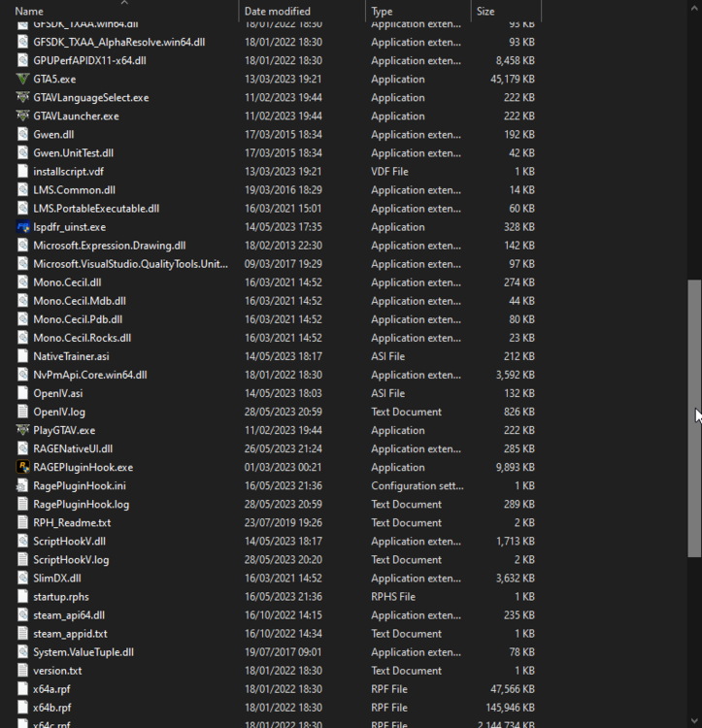Click the NativeTrainer.asi file icon

[22, 356]
